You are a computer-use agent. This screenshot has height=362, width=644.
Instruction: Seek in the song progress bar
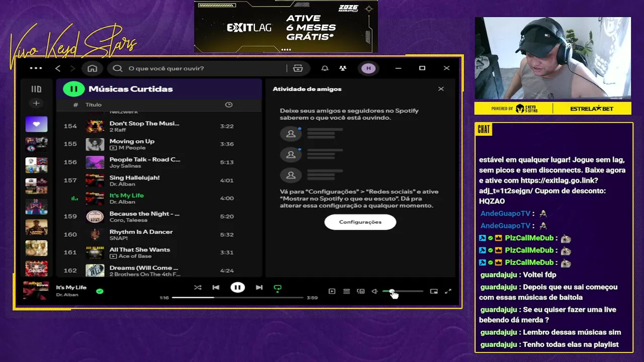(x=237, y=298)
